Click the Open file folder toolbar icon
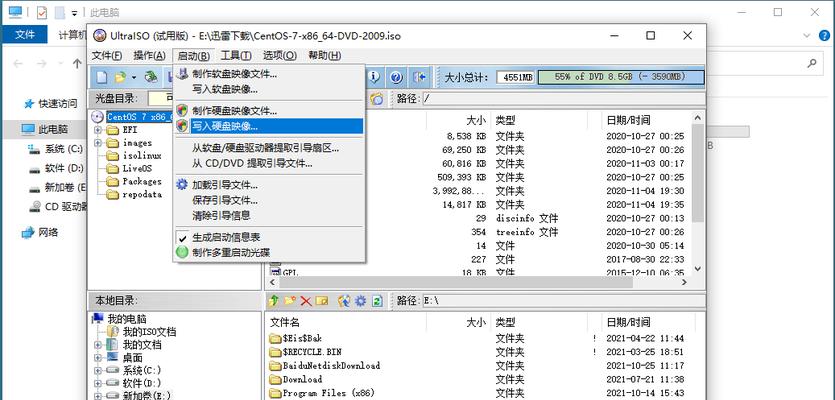The width and height of the screenshot is (835, 400). pyautogui.click(x=120, y=77)
